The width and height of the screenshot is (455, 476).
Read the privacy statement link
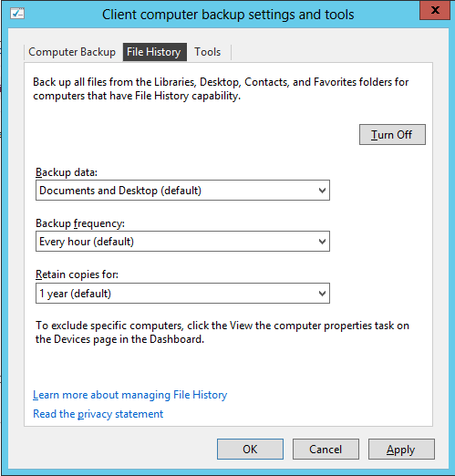[98, 414]
